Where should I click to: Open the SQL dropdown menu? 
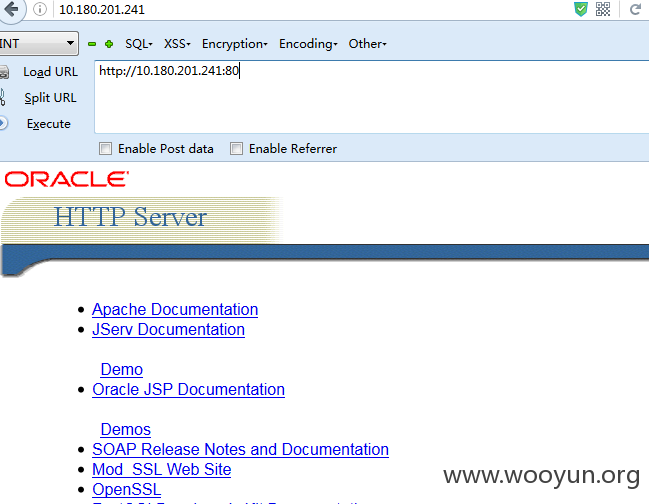(x=139, y=44)
